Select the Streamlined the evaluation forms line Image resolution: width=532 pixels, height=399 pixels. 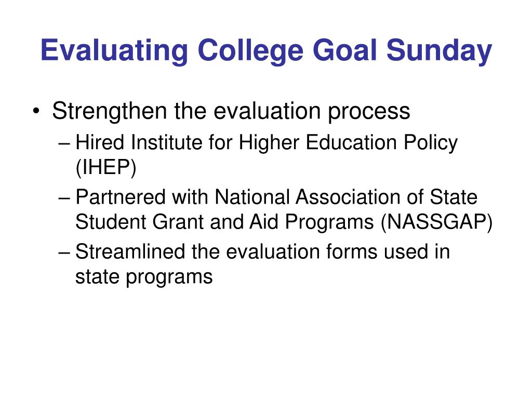[262, 252]
